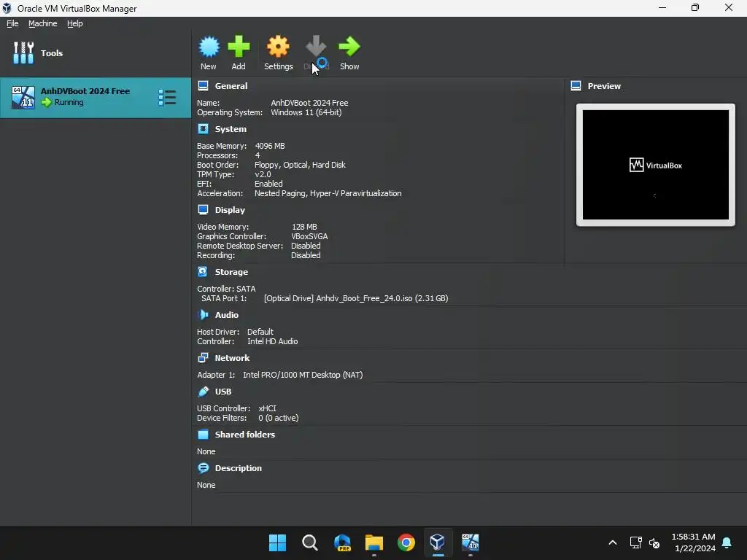This screenshot has height=560, width=747.
Task: Open File Explorer from the taskbar
Action: click(x=374, y=542)
